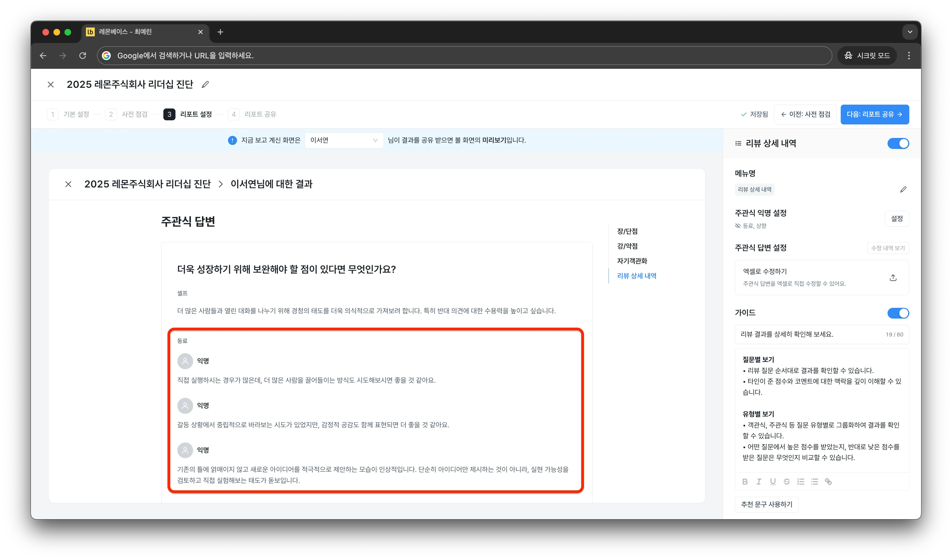Open 주관식 익명 설정 with 설정 button
The width and height of the screenshot is (952, 560).
897,219
